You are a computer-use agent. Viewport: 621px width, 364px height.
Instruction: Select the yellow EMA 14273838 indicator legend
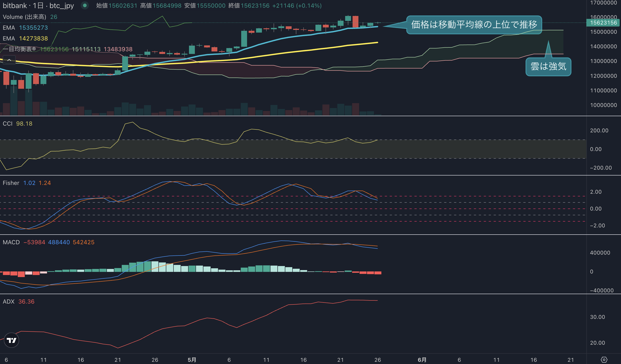click(25, 38)
